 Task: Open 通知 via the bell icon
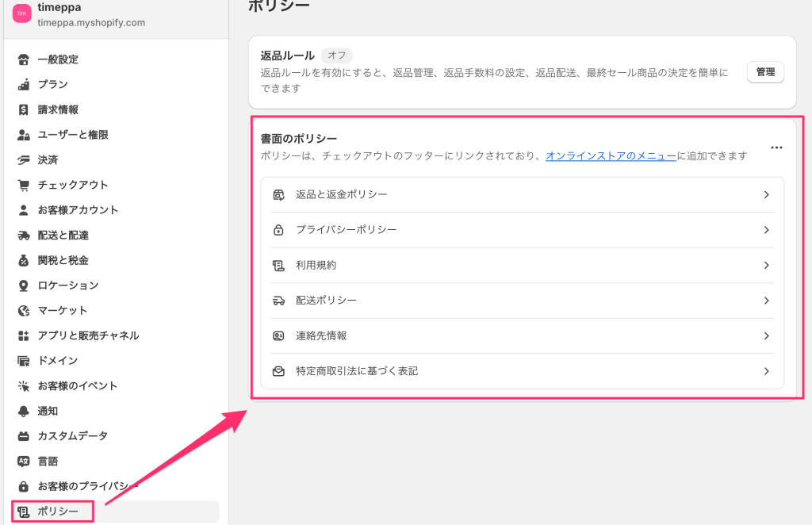pos(24,411)
